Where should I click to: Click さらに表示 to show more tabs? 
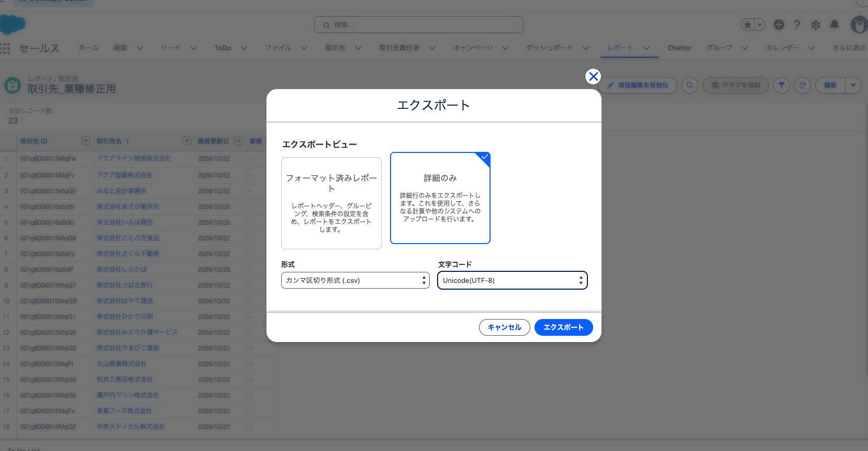(850, 48)
